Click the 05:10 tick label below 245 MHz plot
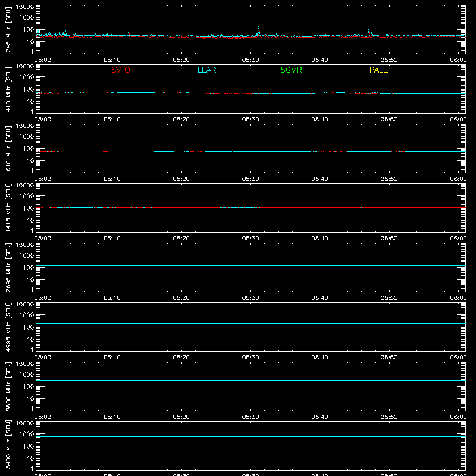Viewport: 476px width, 476px height. [x=112, y=60]
